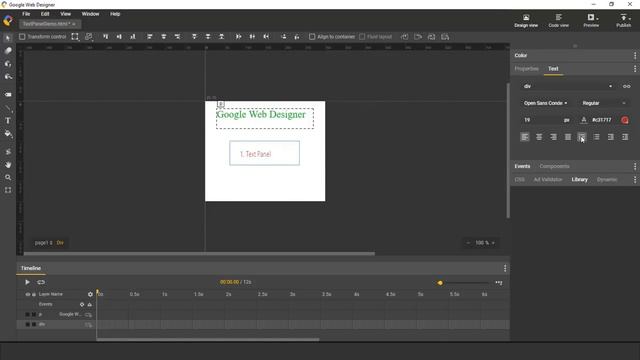Open the Text panel options menu
This screenshot has width=640, height=360.
pos(635,69)
